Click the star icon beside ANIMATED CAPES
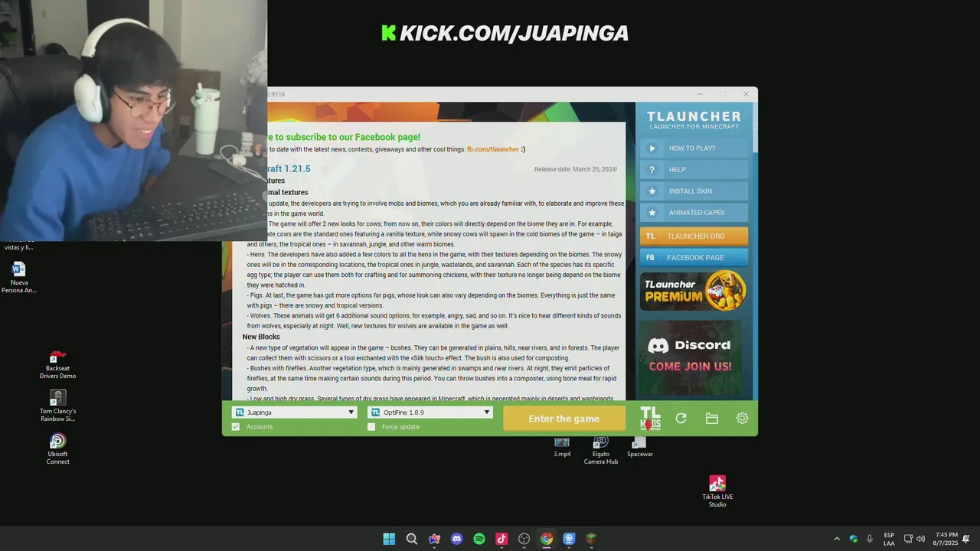Viewport: 980px width, 551px height. 652,213
